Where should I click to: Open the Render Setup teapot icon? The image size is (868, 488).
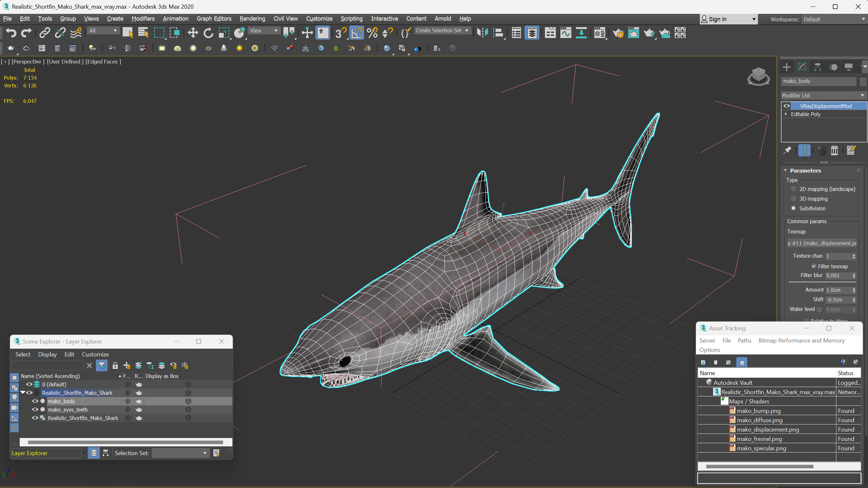pyautogui.click(x=618, y=33)
